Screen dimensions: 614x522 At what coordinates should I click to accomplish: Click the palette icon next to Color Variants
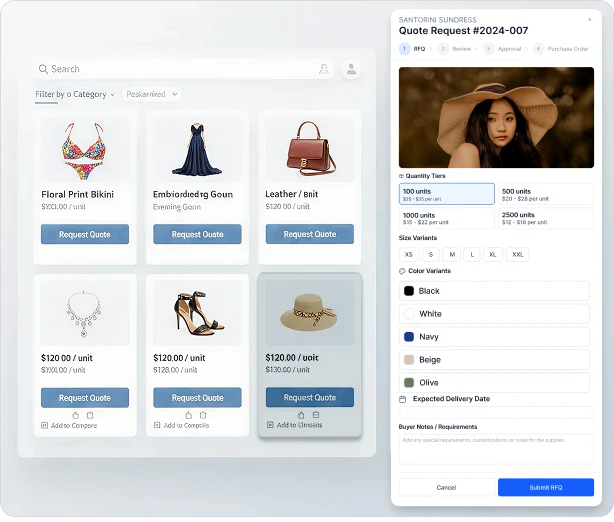coord(403,271)
